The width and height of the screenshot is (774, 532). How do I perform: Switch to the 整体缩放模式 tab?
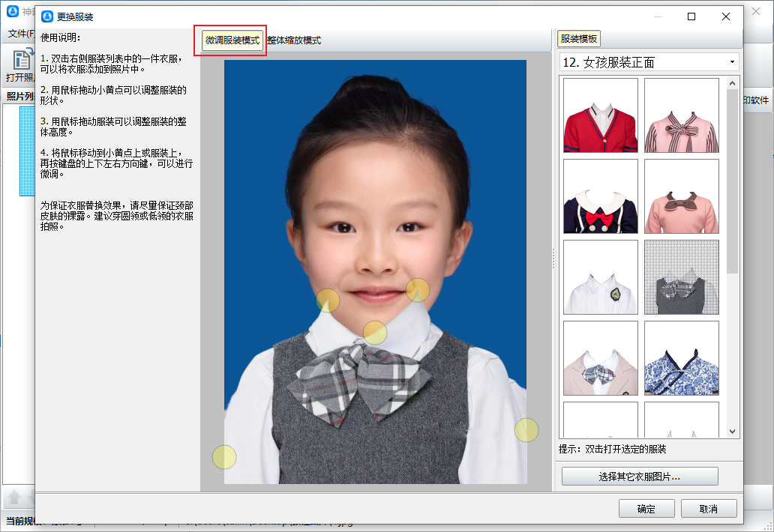click(x=294, y=40)
